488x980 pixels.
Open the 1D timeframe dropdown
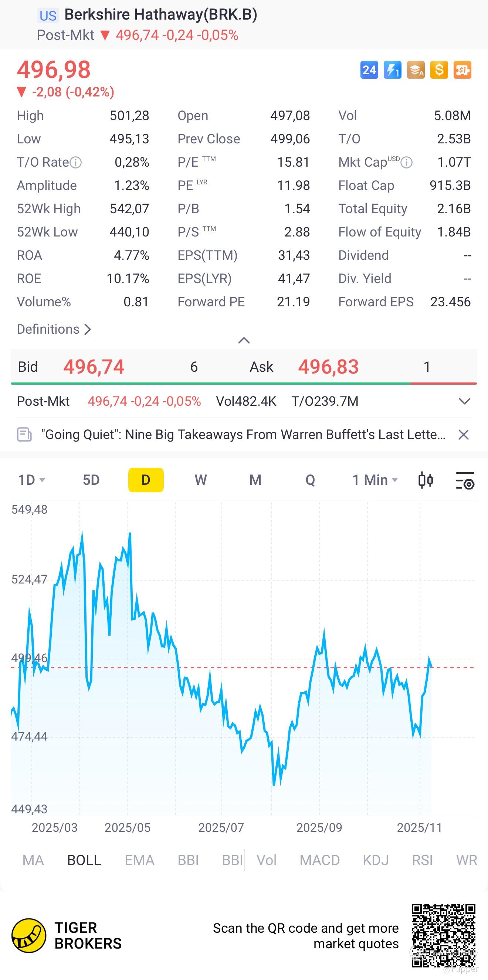(x=32, y=480)
